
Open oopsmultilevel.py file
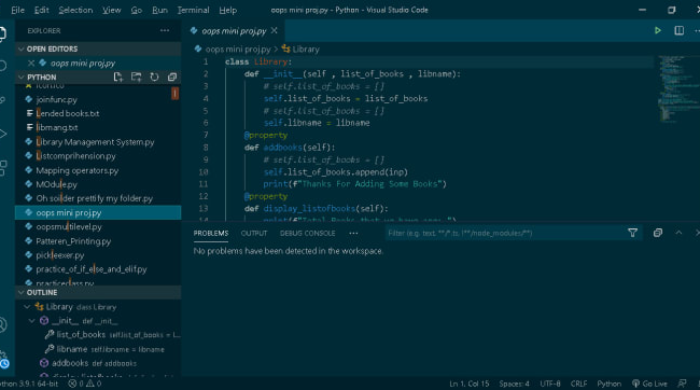click(69, 227)
